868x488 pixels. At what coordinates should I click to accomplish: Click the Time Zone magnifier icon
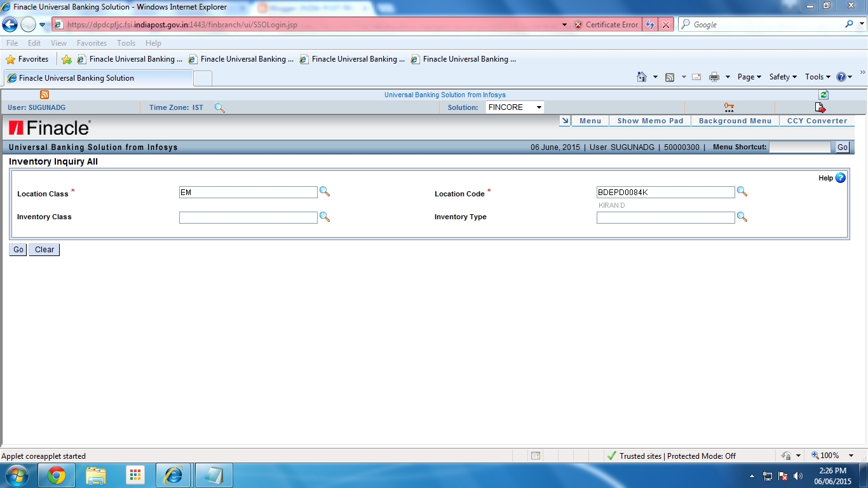[x=219, y=108]
